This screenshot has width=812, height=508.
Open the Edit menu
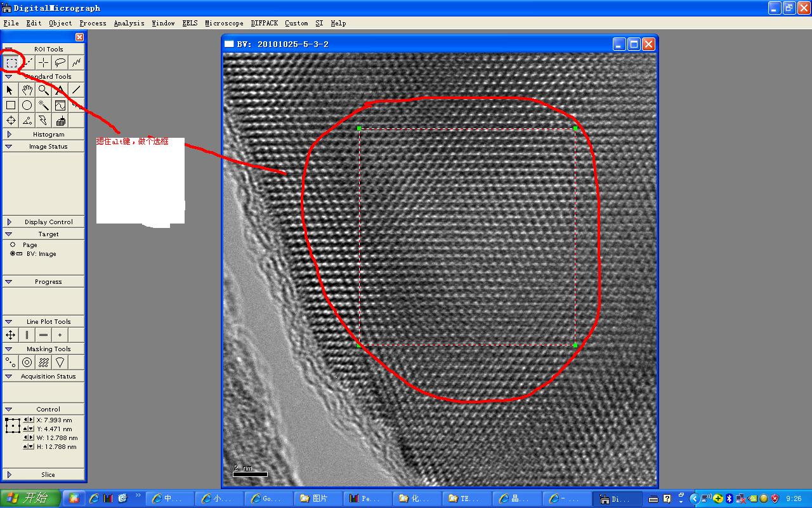pyautogui.click(x=34, y=23)
